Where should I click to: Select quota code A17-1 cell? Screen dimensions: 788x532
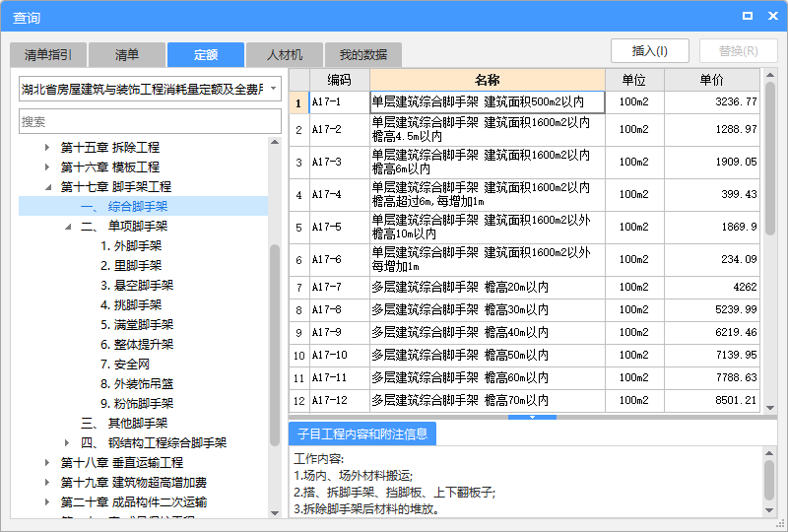pos(339,102)
